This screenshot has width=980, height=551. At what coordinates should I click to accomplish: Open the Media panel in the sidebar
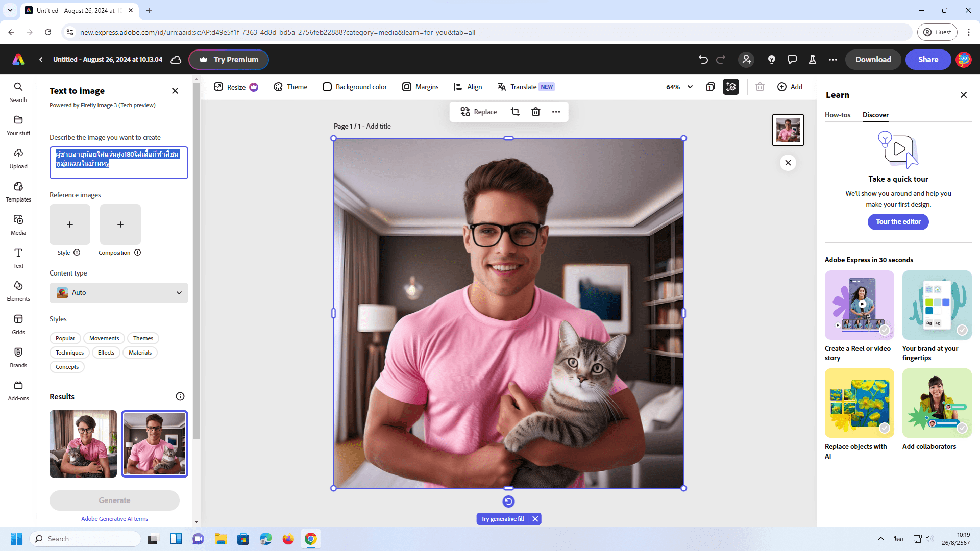tap(18, 224)
